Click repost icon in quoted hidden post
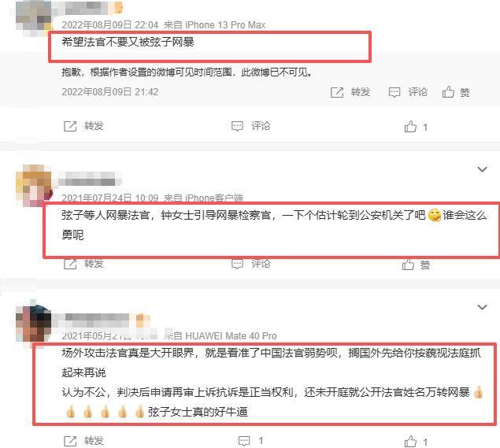The height and width of the screenshot is (448, 500). pos(337,92)
